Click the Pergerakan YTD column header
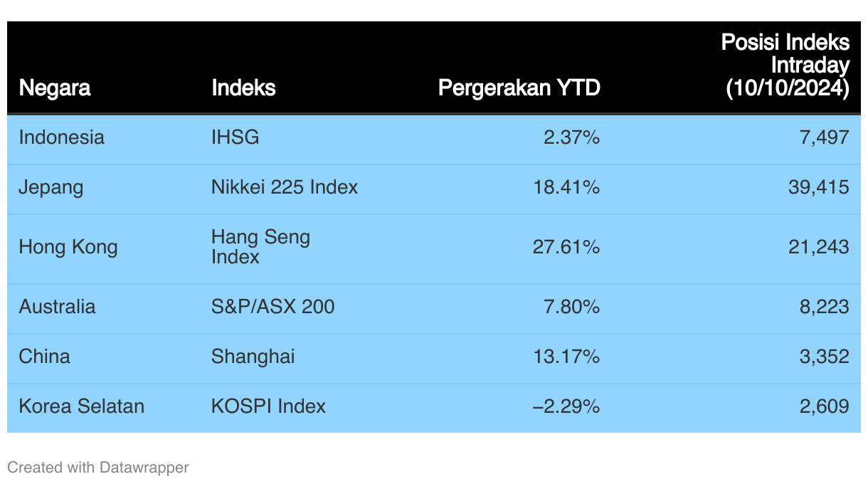 point(519,88)
